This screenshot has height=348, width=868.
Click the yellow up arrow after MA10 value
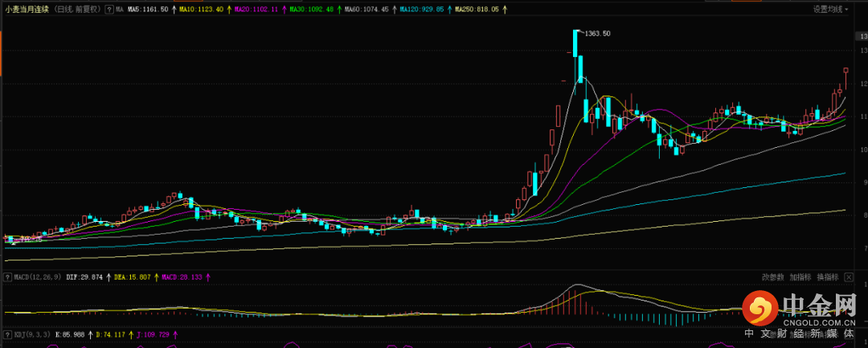228,10
